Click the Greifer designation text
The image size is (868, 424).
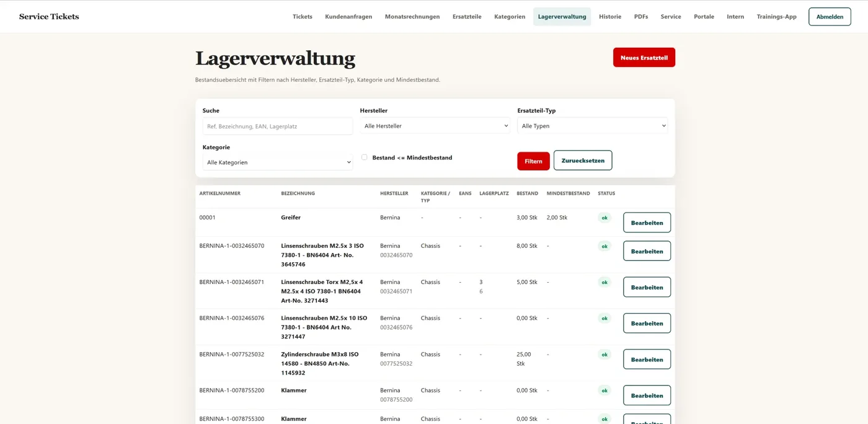coord(291,218)
